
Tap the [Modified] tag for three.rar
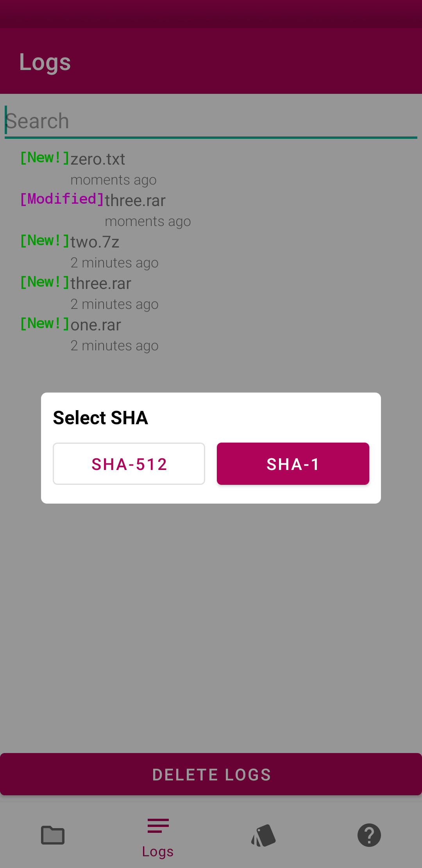[62, 199]
